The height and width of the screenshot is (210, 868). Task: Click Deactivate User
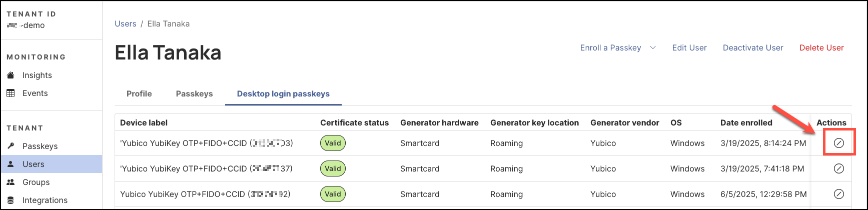753,47
